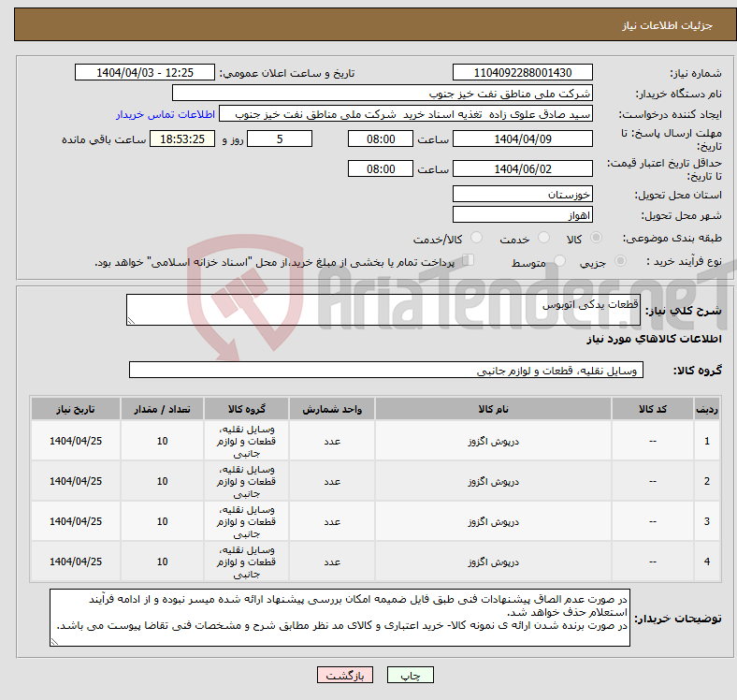Click the گروه کالا column header

pos(246,409)
